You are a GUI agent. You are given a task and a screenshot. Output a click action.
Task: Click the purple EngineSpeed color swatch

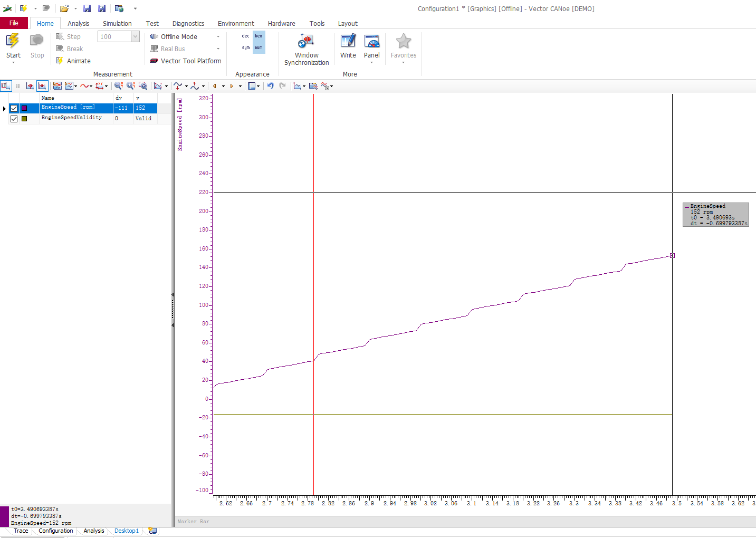pyautogui.click(x=24, y=108)
